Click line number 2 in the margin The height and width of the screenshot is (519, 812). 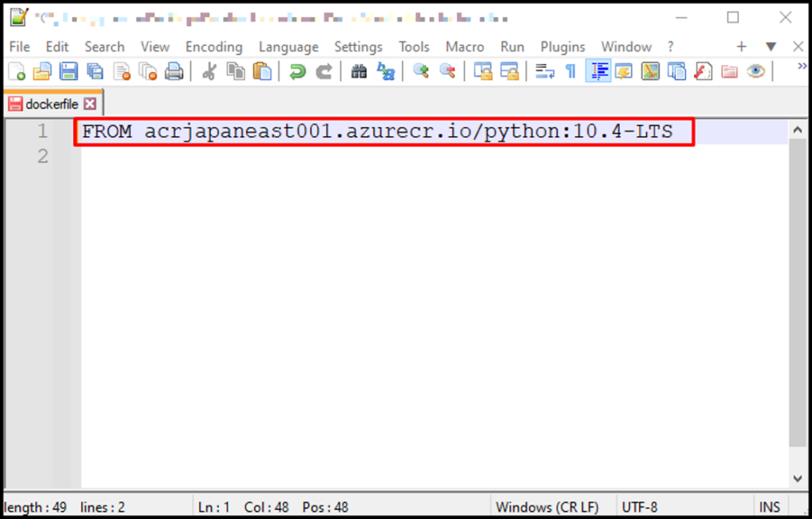43,156
